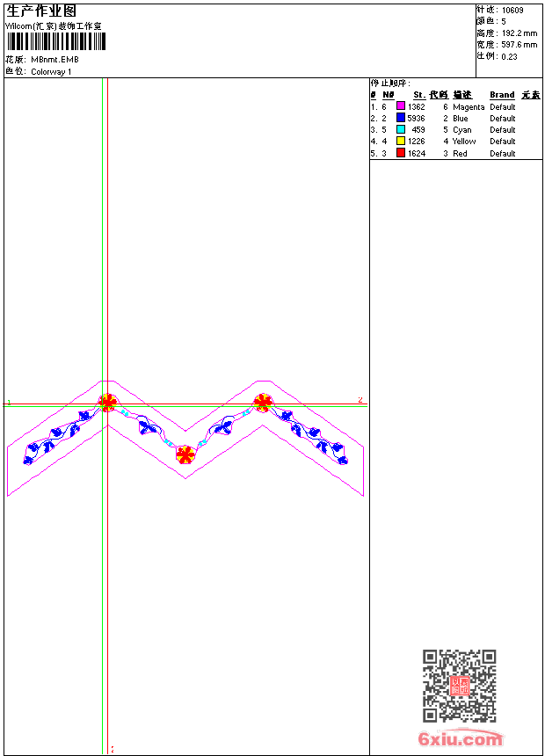
Task: Click Default brand in the Magenta row
Action: click(x=502, y=107)
